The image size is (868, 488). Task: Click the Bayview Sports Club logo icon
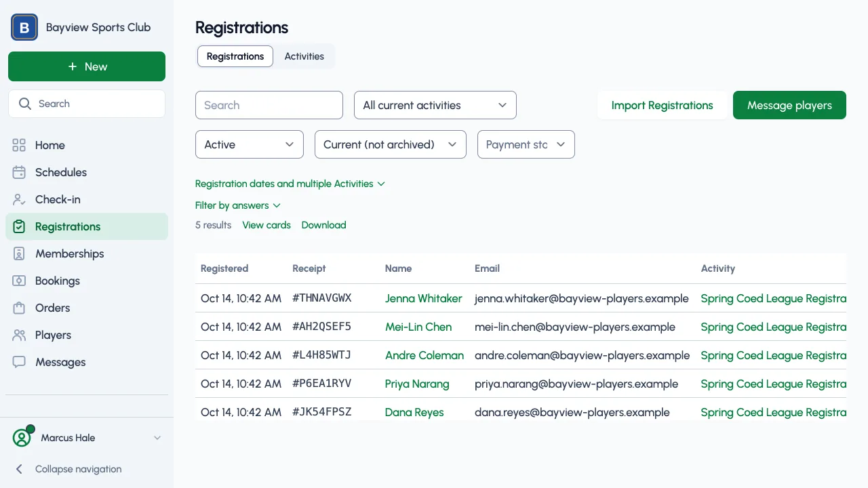point(24,28)
